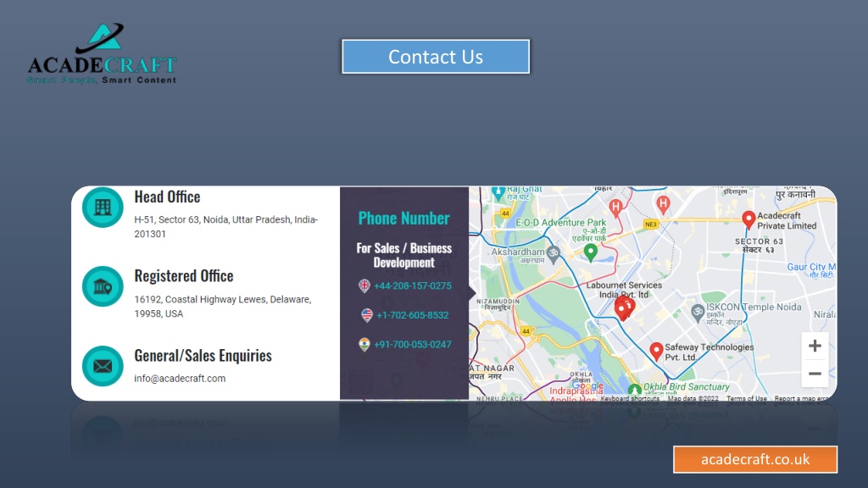Call UK number +44-208-157-0275
868x488 pixels.
click(413, 286)
